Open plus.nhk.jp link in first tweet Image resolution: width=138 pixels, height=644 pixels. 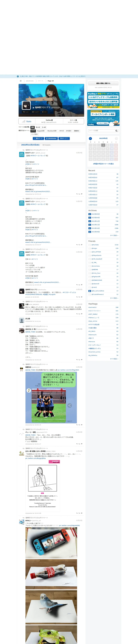pos(36,185)
